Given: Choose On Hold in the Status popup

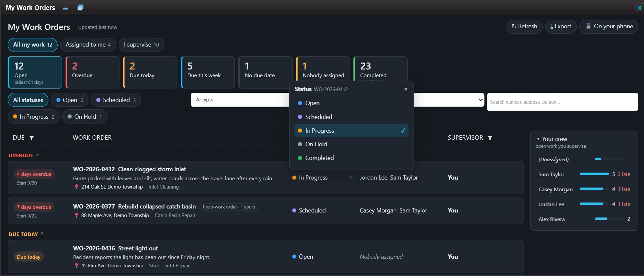Looking at the screenshot, I should click(x=351, y=144).
